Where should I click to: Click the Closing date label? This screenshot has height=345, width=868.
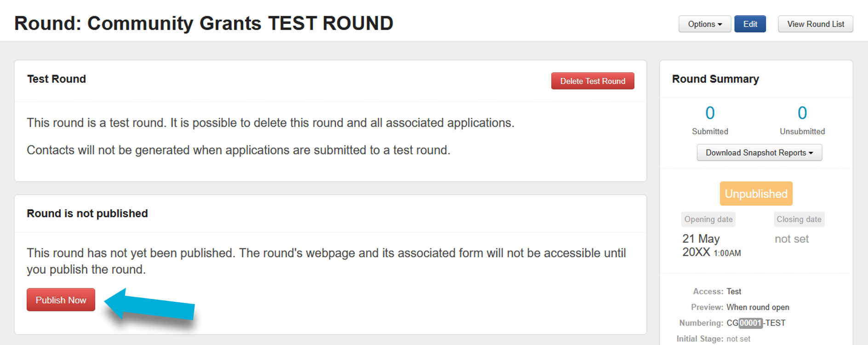coord(799,219)
